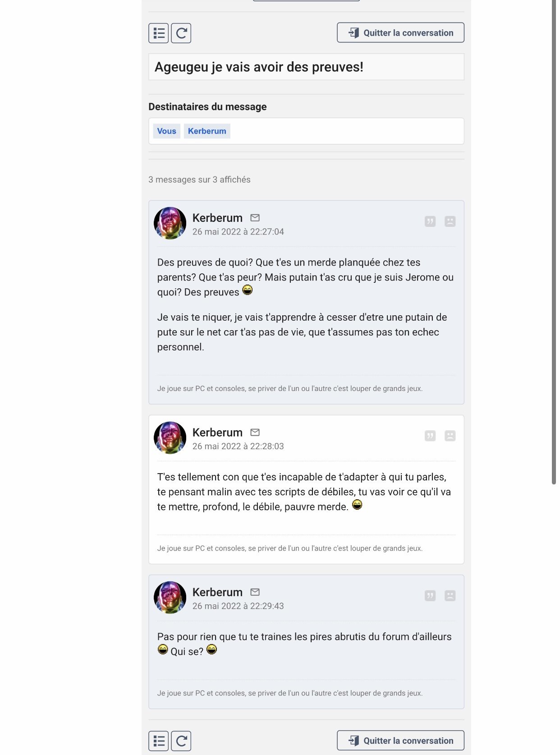
Task: Click Kerberum username in the third message
Action: point(217,592)
